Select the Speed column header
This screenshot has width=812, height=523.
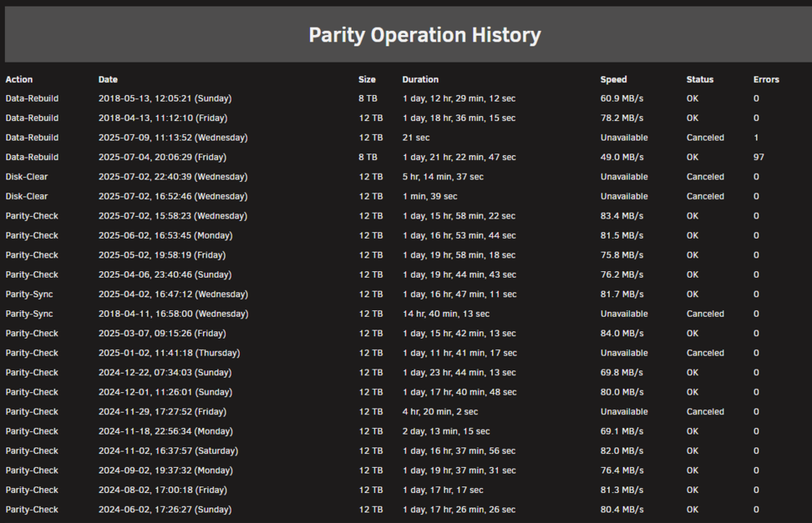point(614,80)
